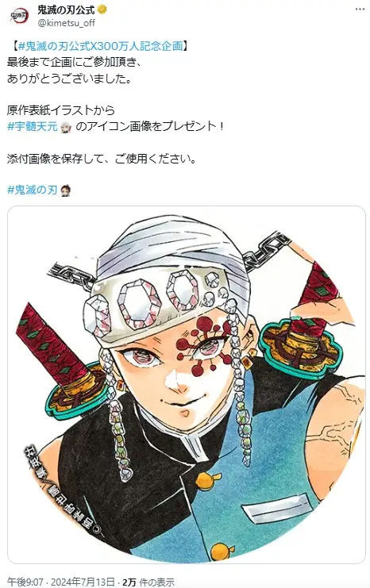Open the #宇髄天元 hashtag
The width and height of the screenshot is (370, 588).
click(33, 127)
